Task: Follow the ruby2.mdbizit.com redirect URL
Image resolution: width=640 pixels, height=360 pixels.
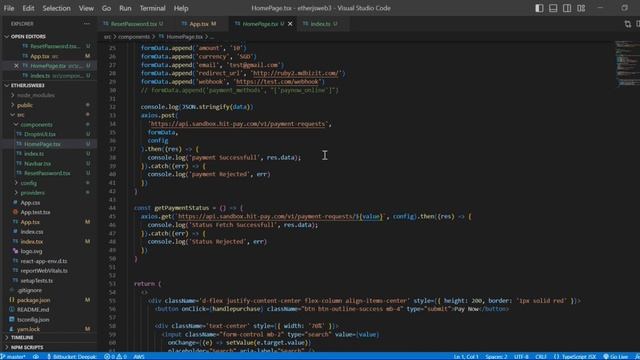Action: [x=296, y=73]
